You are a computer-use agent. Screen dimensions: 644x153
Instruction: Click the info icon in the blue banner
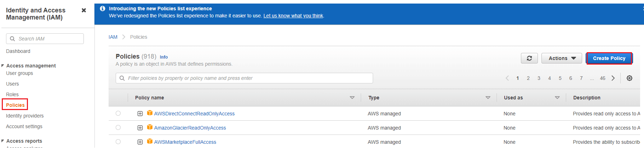click(103, 9)
